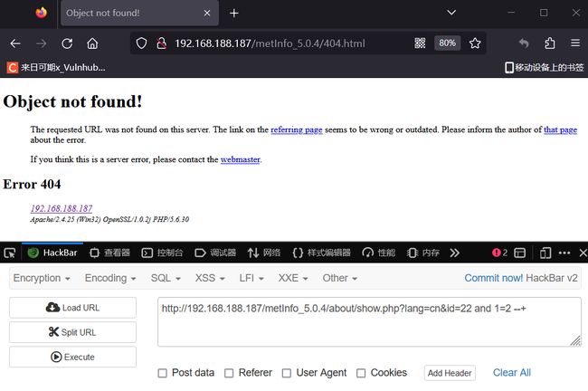Run the request with Execute button

(x=72, y=357)
